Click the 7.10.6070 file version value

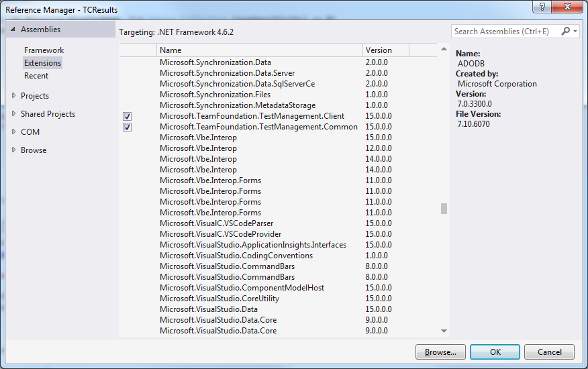point(473,124)
